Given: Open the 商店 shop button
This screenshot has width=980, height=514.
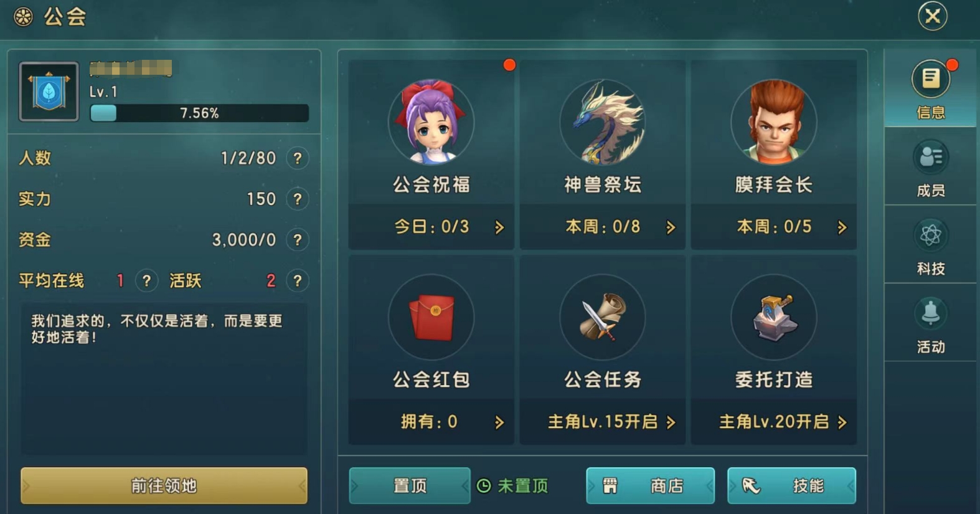Looking at the screenshot, I should click(x=651, y=485).
